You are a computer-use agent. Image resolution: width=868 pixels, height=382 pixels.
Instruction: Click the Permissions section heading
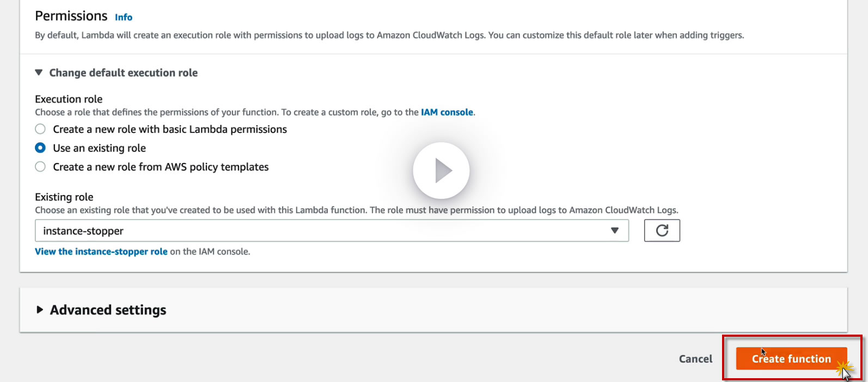point(71,16)
